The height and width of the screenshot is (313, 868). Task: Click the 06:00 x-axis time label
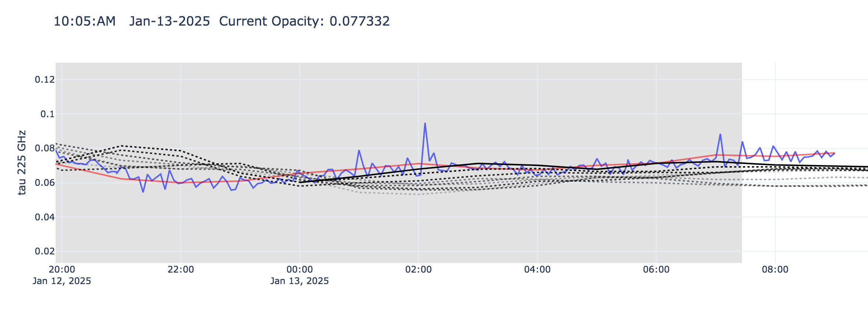[656, 270]
